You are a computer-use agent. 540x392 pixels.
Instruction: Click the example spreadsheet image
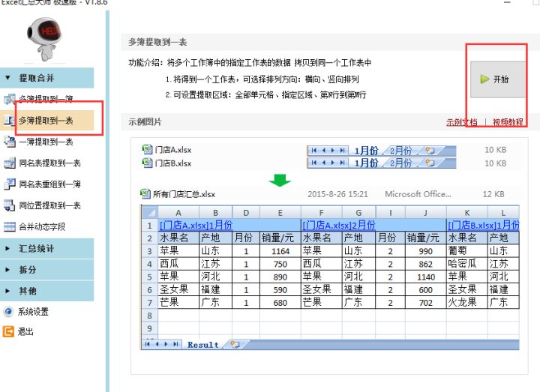tap(330, 277)
